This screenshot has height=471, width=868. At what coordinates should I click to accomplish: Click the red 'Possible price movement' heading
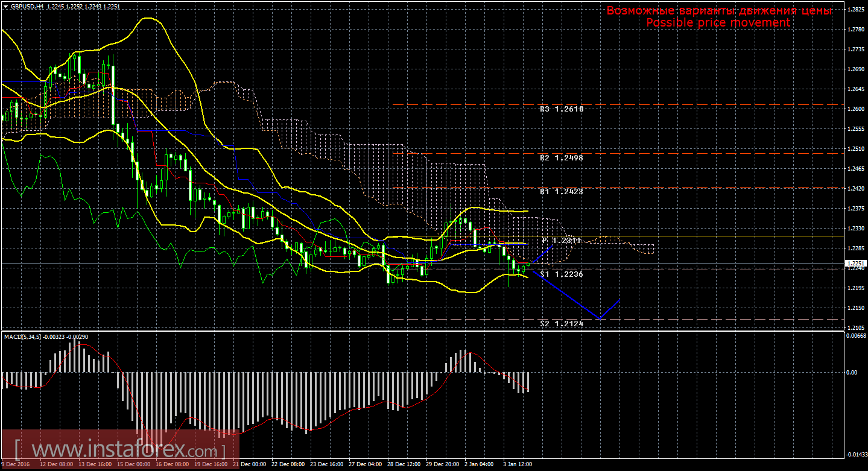[x=718, y=22]
